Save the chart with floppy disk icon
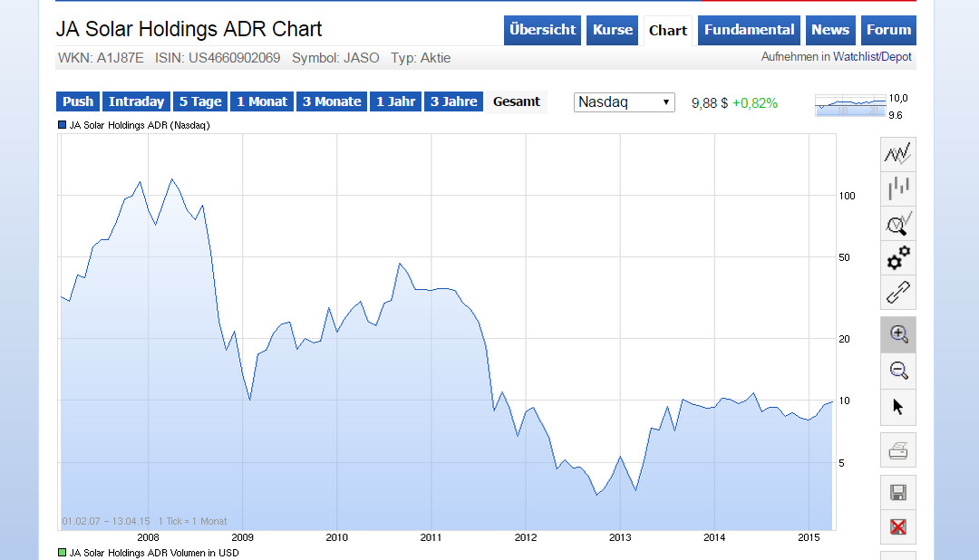This screenshot has height=560, width=979. (x=898, y=493)
